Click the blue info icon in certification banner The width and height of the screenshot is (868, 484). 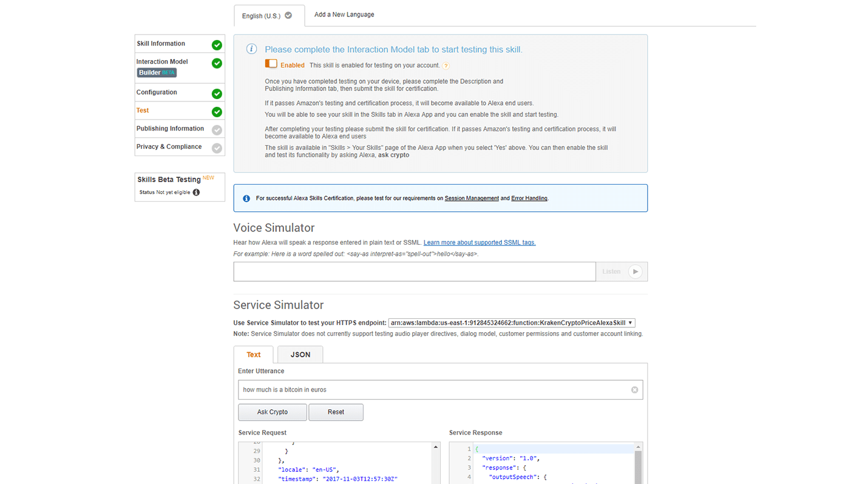click(x=246, y=199)
